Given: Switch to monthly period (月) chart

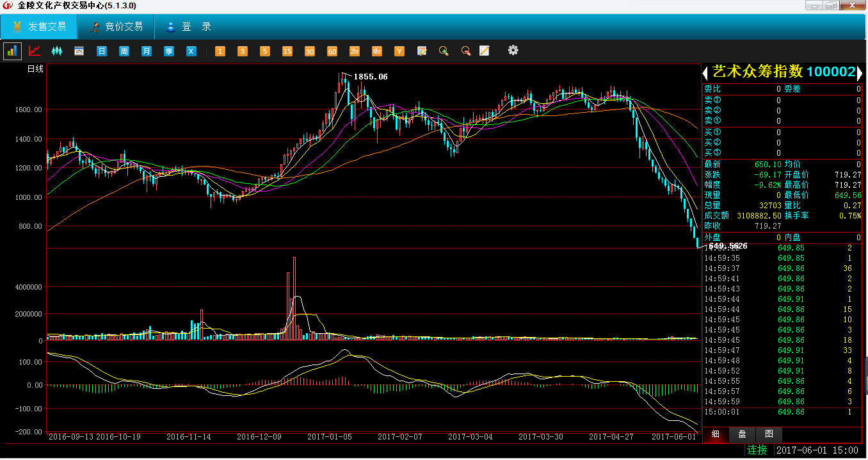Looking at the screenshot, I should point(147,51).
